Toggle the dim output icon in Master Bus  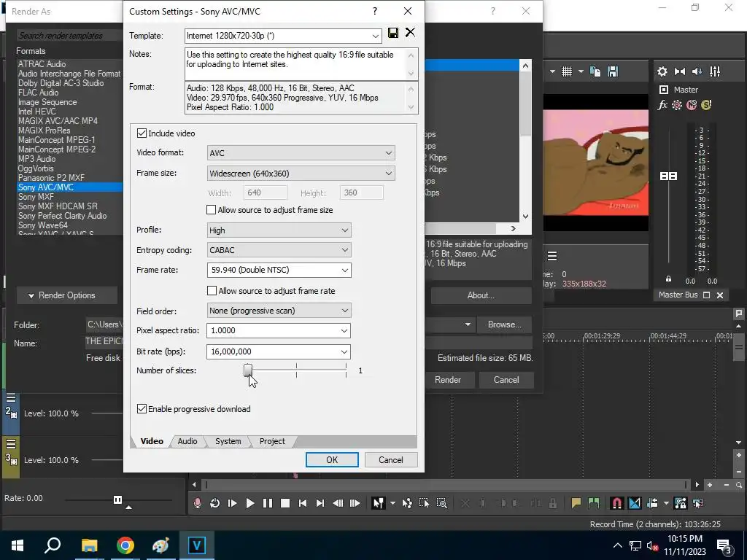(x=697, y=71)
